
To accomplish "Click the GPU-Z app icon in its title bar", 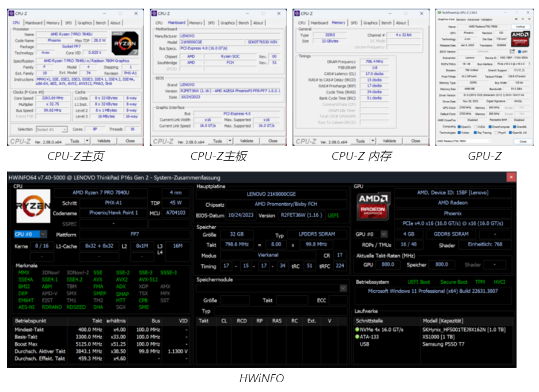I will click(x=439, y=13).
